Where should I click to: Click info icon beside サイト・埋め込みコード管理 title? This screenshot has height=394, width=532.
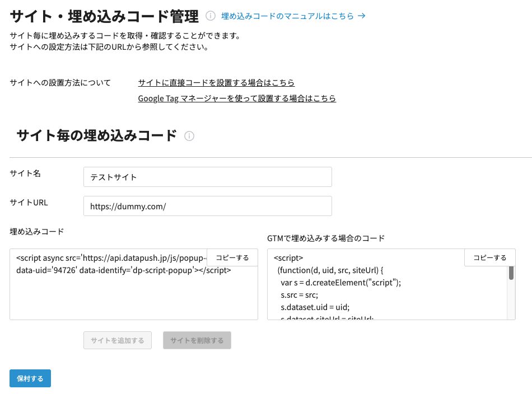[211, 16]
